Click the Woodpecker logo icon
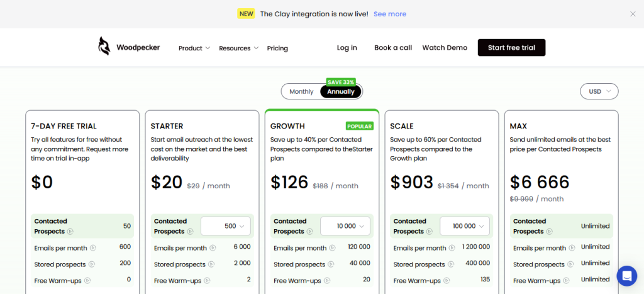Screen dimensions: 644x294 click(x=104, y=46)
